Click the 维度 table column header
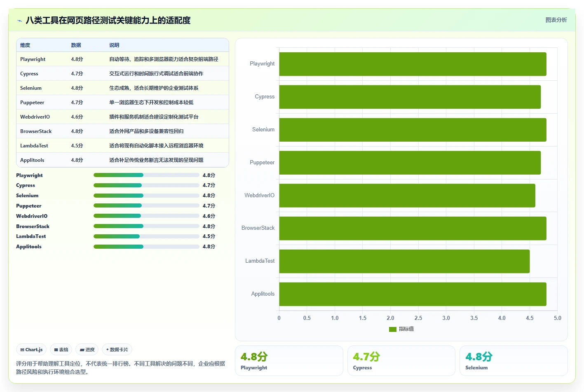The width and height of the screenshot is (584, 392). pyautogui.click(x=25, y=45)
